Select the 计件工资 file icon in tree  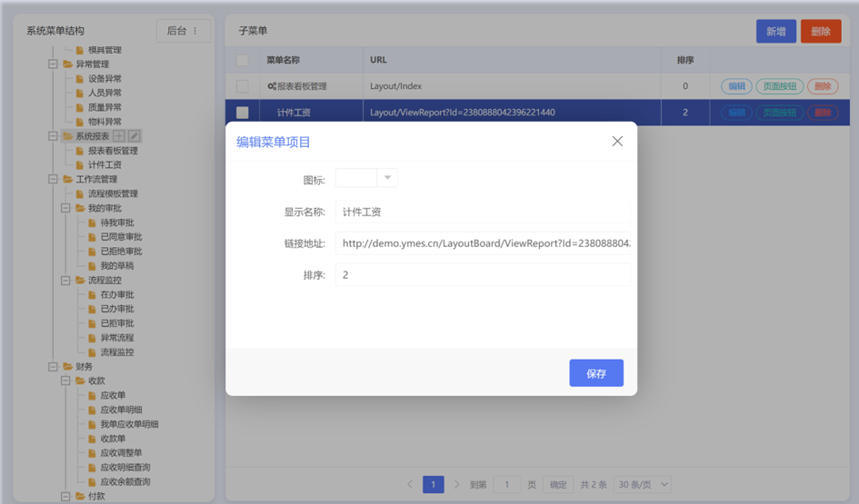tap(79, 165)
